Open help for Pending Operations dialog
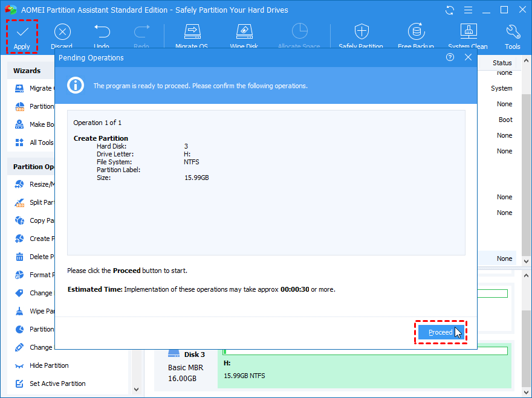The height and width of the screenshot is (398, 532). (450, 57)
